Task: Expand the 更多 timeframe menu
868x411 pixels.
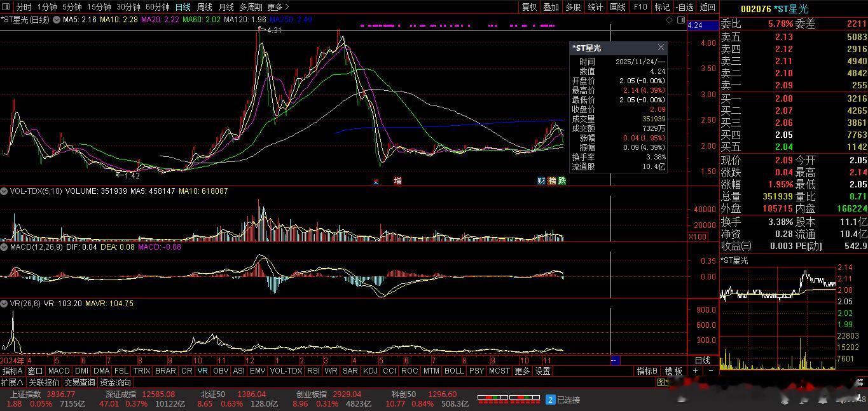Action: tap(278, 7)
